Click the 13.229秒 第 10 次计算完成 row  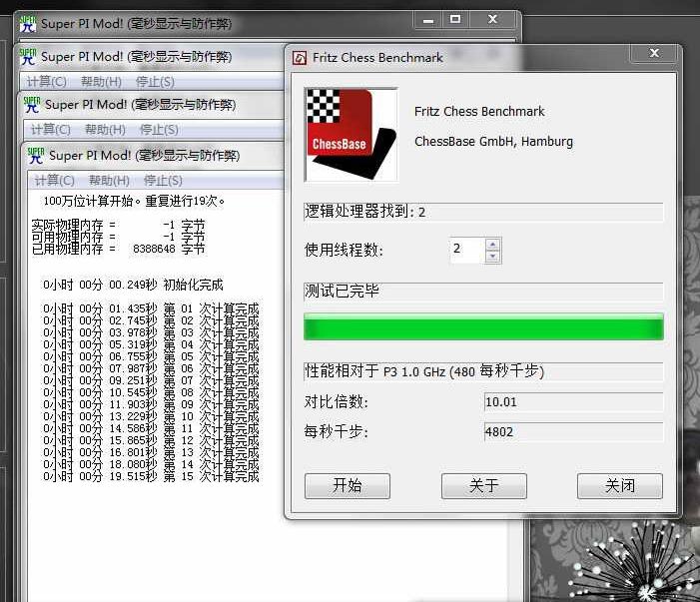click(x=151, y=416)
